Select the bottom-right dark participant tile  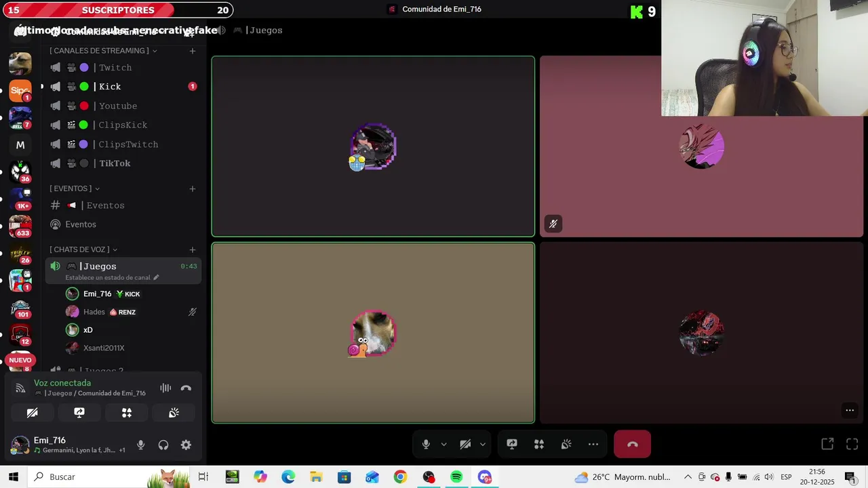pos(701,333)
